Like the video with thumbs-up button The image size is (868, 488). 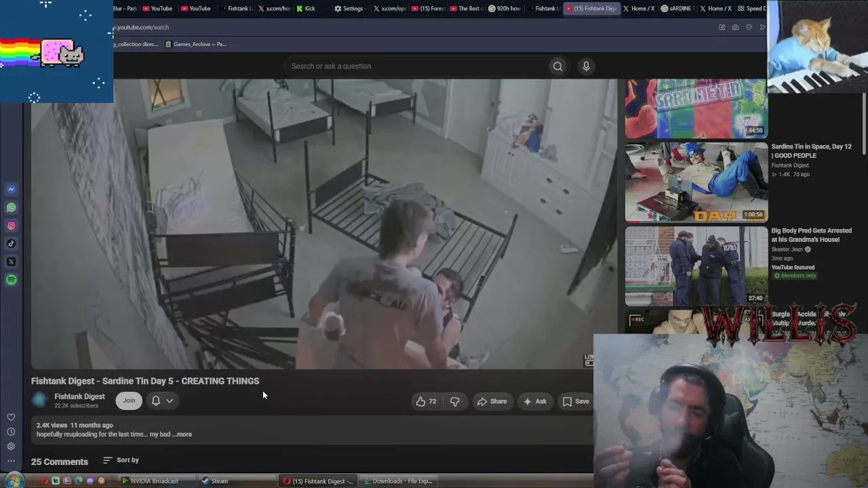pos(427,401)
